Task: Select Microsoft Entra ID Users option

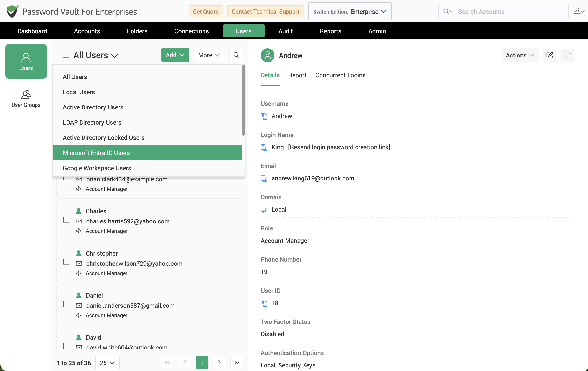Action: [x=147, y=153]
